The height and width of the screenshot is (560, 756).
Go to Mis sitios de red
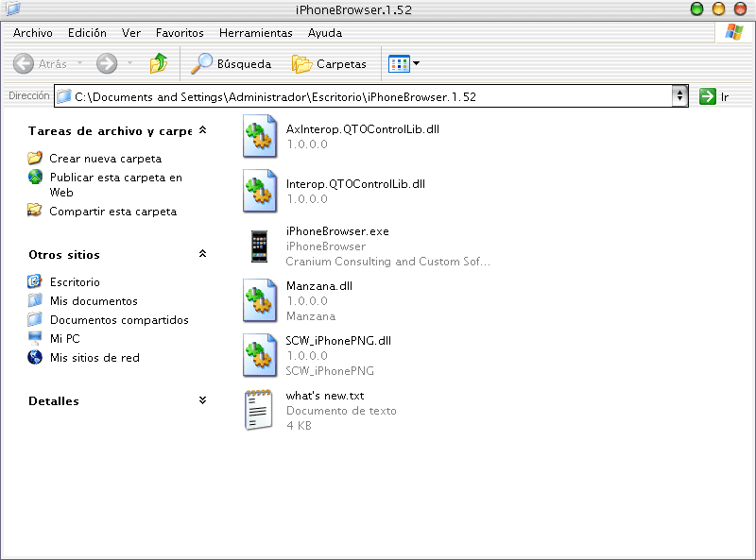coord(94,358)
